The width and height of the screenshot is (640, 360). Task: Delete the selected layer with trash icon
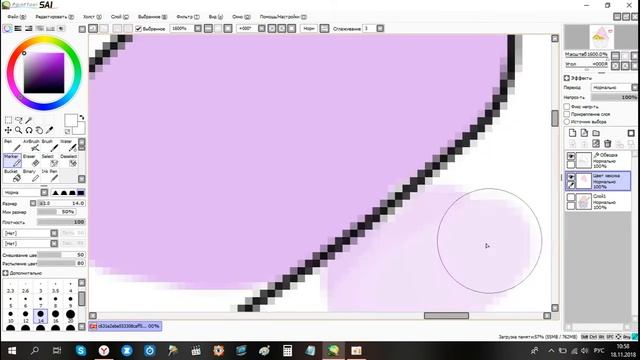point(607,143)
